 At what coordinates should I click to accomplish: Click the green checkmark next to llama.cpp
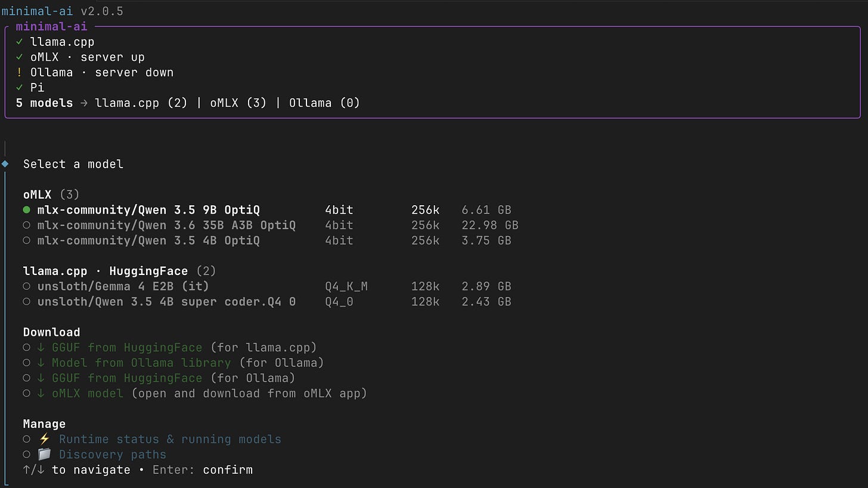[20, 42]
